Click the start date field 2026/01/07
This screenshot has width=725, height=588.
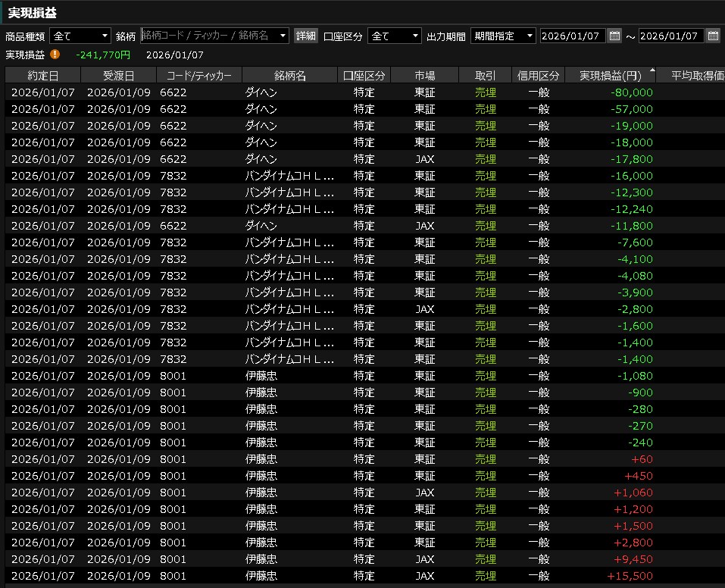point(572,36)
